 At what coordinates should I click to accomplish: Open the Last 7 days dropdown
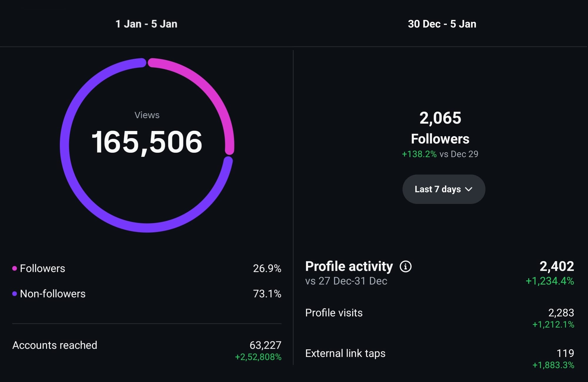pyautogui.click(x=443, y=189)
